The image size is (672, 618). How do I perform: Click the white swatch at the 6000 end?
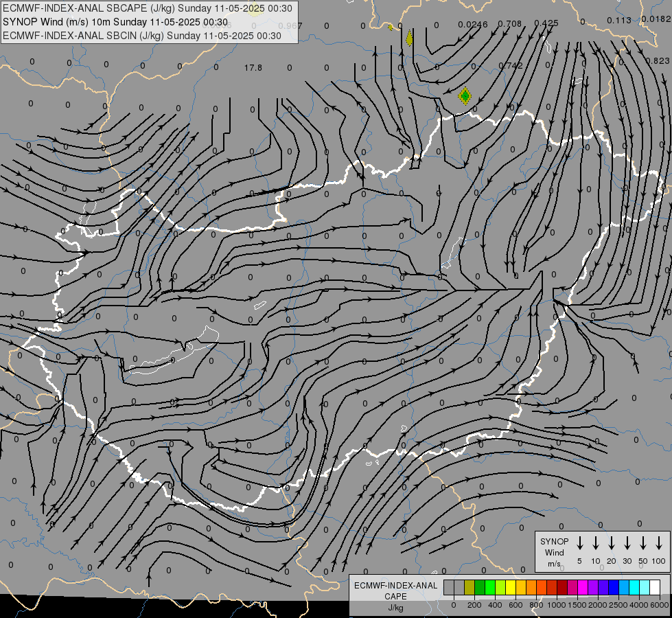(x=654, y=587)
